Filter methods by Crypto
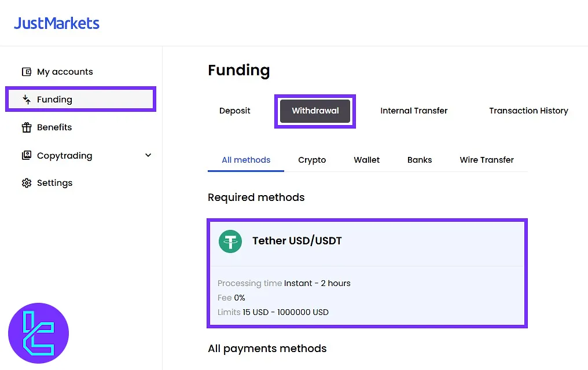This screenshot has height=370, width=588. pyautogui.click(x=312, y=160)
